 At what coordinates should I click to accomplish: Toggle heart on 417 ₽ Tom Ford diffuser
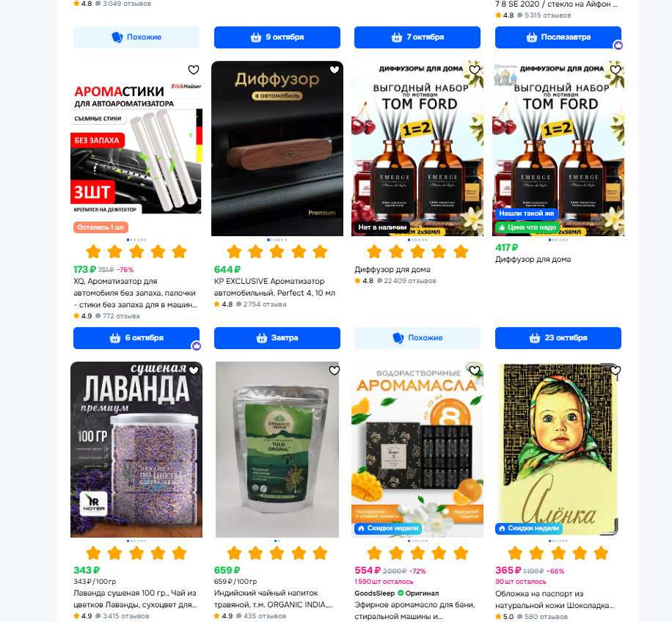616,70
